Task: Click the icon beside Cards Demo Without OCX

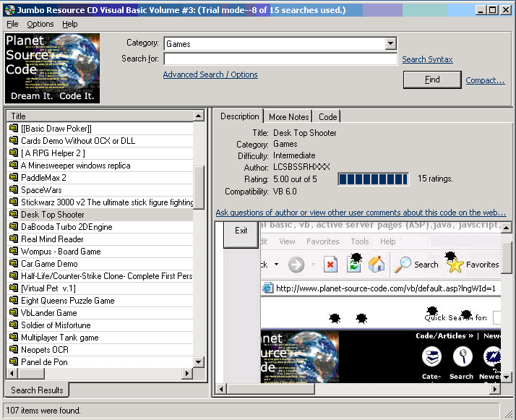Action: (x=14, y=140)
